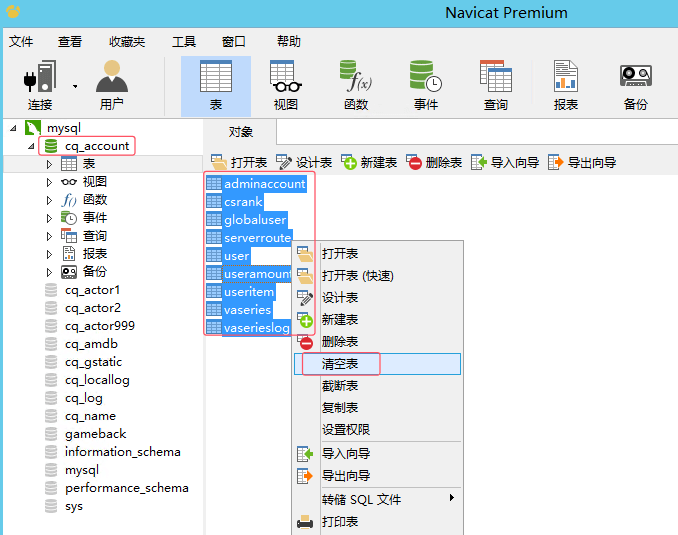Select the cq_actor999 database
678x535 pixels.
(x=90, y=326)
